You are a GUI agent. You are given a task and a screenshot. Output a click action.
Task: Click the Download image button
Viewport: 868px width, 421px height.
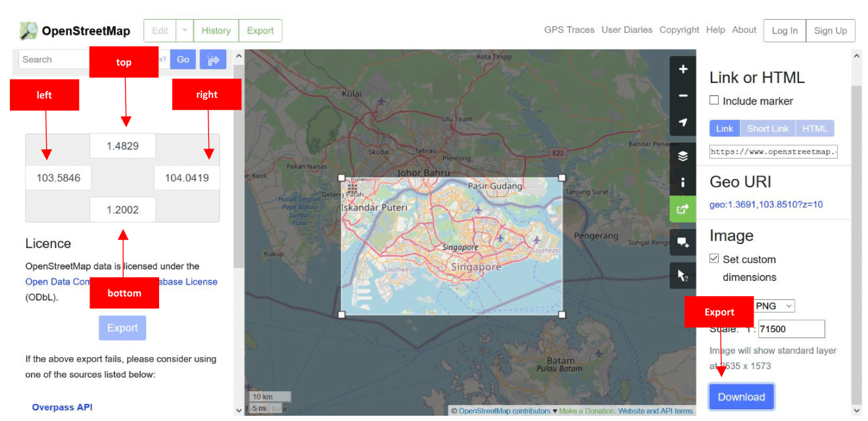[x=742, y=397]
